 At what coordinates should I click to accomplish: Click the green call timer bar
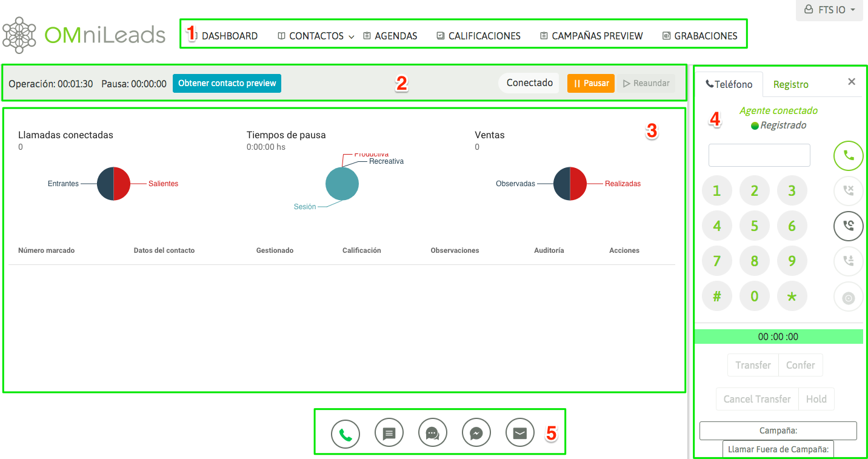(x=778, y=337)
